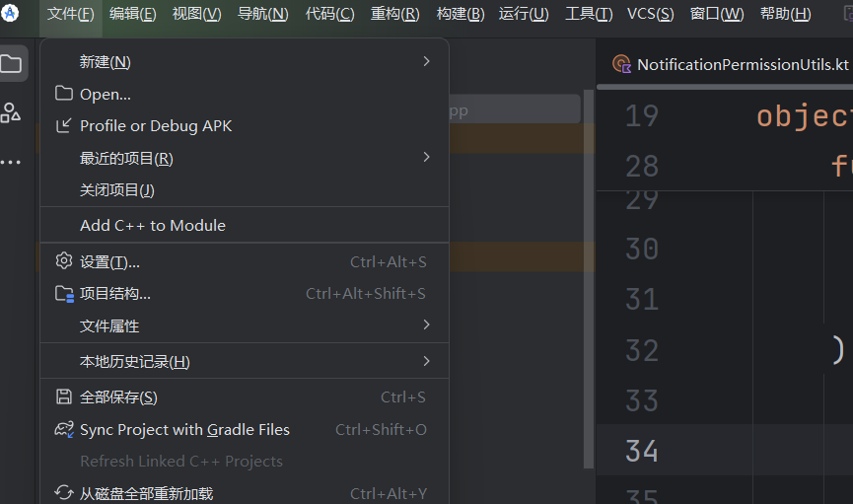Open the Project folder tool window icon

(12, 64)
